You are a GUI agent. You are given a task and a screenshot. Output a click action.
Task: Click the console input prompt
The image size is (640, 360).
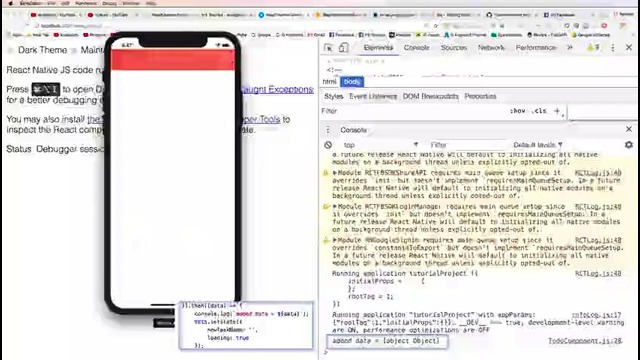(478, 352)
